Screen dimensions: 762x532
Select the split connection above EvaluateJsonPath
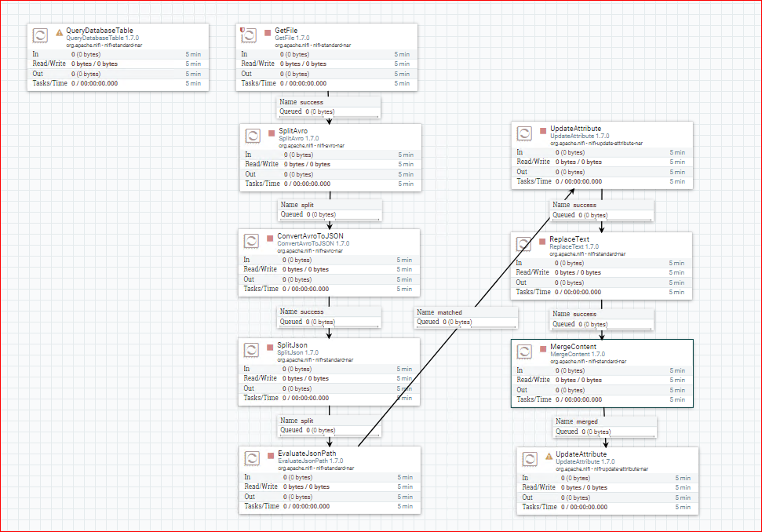coord(330,425)
